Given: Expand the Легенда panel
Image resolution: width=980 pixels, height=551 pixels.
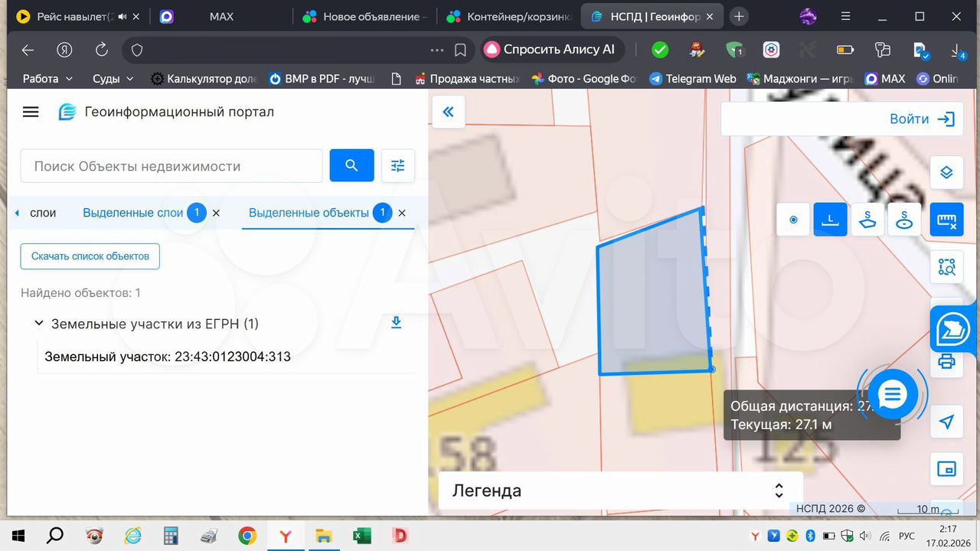Looking at the screenshot, I should click(779, 491).
